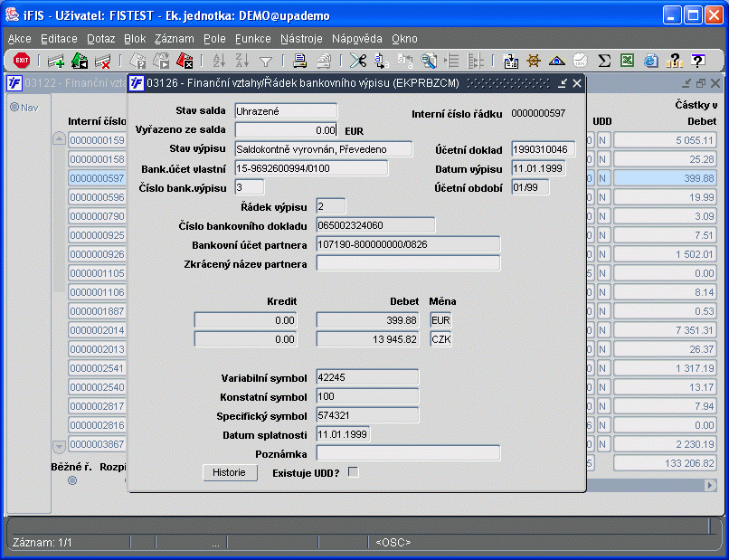Click the horizontal scrollbar right arrow

point(709,485)
